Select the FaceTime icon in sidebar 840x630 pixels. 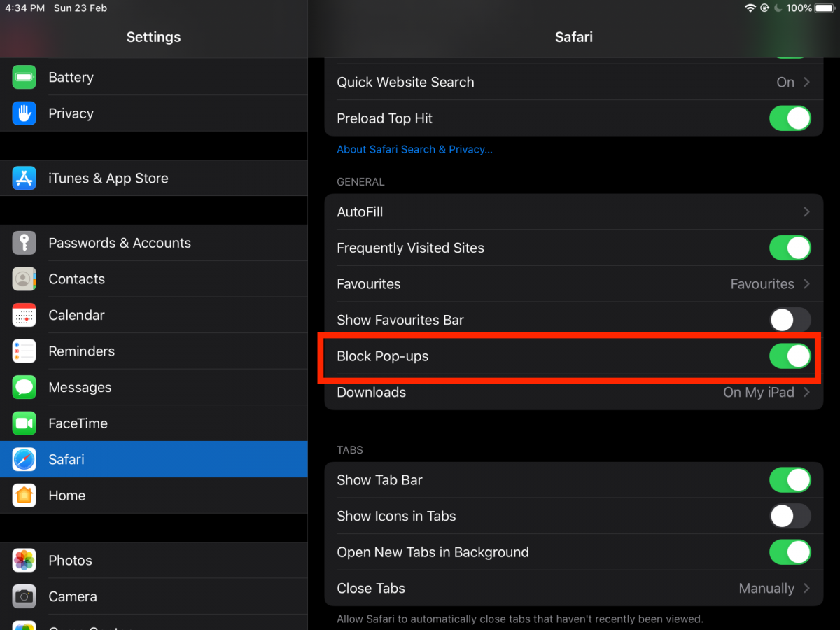(x=24, y=423)
